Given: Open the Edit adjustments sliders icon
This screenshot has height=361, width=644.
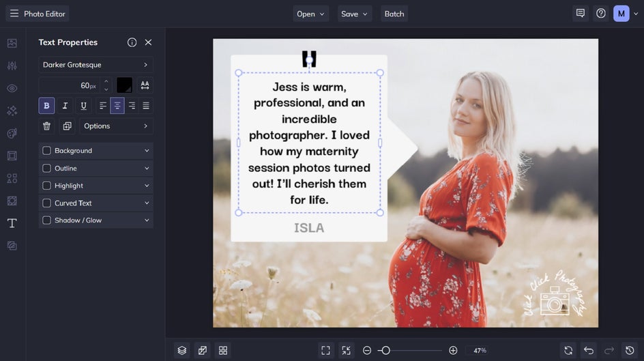Looking at the screenshot, I should tap(12, 66).
